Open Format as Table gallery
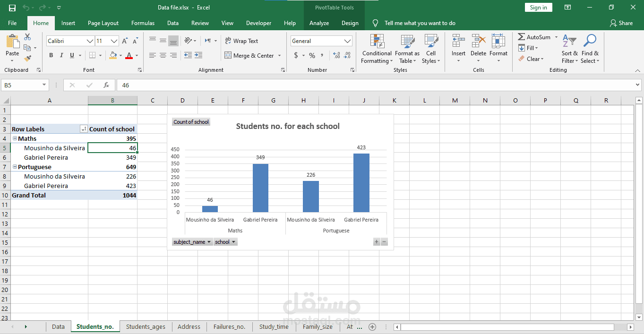 click(407, 49)
